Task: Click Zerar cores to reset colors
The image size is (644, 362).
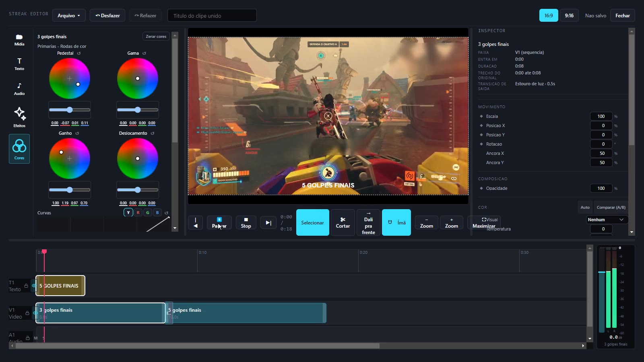Action: pos(156,36)
